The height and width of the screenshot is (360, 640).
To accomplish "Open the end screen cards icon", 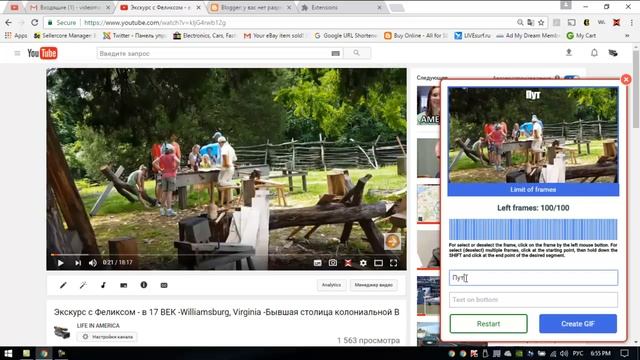I will click(123, 285).
